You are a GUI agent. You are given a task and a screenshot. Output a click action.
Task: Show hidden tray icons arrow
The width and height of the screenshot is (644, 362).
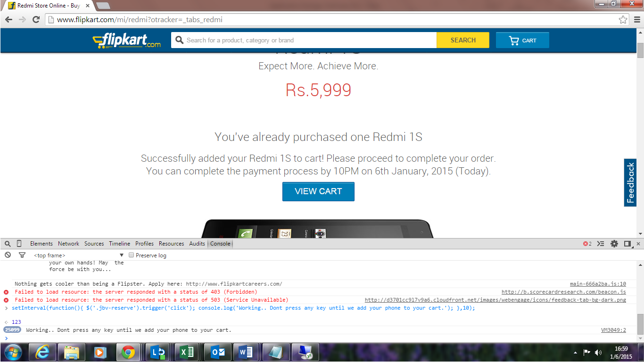point(576,353)
